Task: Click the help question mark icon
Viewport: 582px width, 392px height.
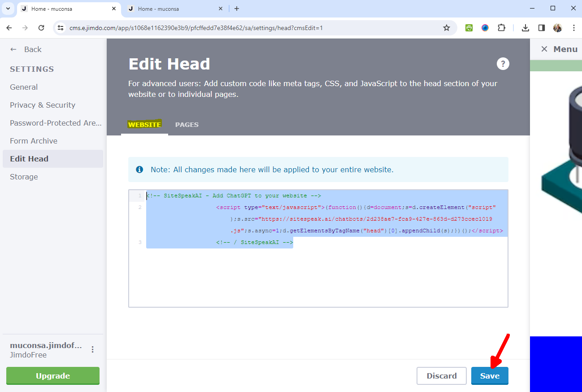Action: click(x=503, y=64)
